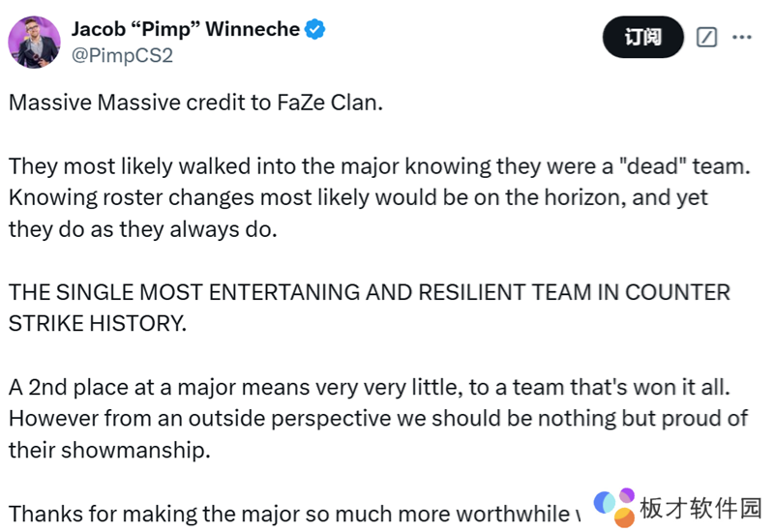Open the three-dot more options menu
The image size is (774, 532).
click(x=741, y=38)
